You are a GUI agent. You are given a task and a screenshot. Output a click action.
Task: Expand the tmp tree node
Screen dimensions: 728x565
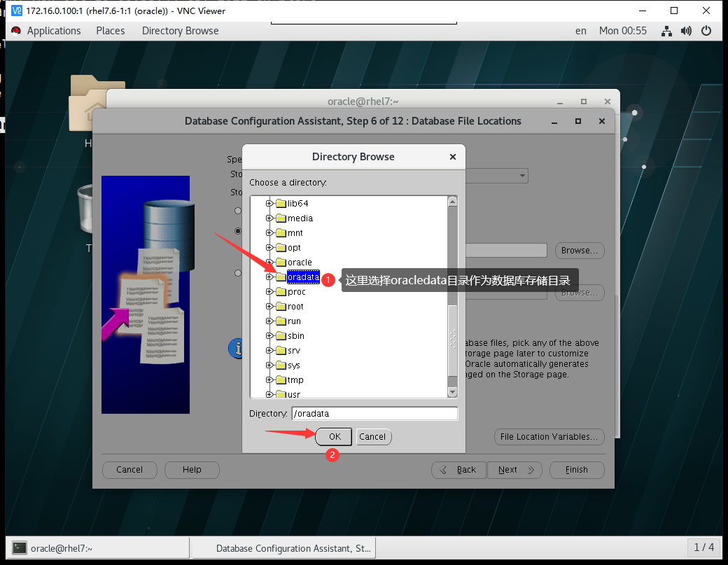pyautogui.click(x=269, y=379)
